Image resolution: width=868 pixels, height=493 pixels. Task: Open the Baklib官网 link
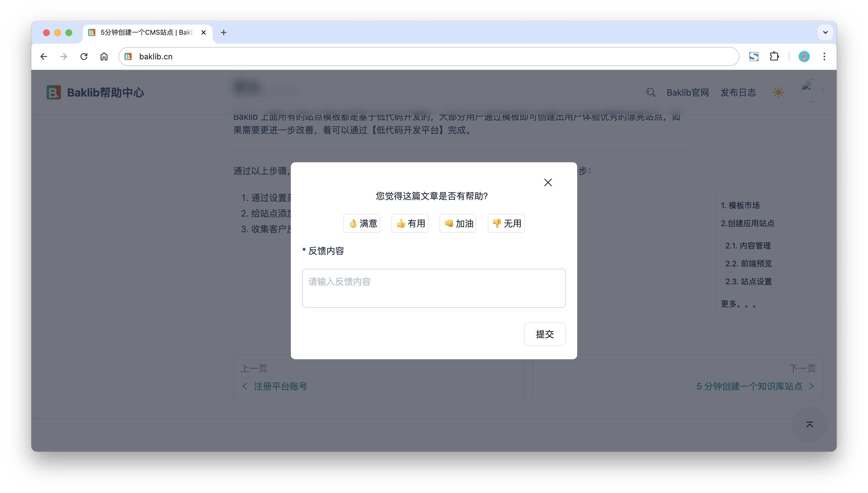tap(688, 92)
